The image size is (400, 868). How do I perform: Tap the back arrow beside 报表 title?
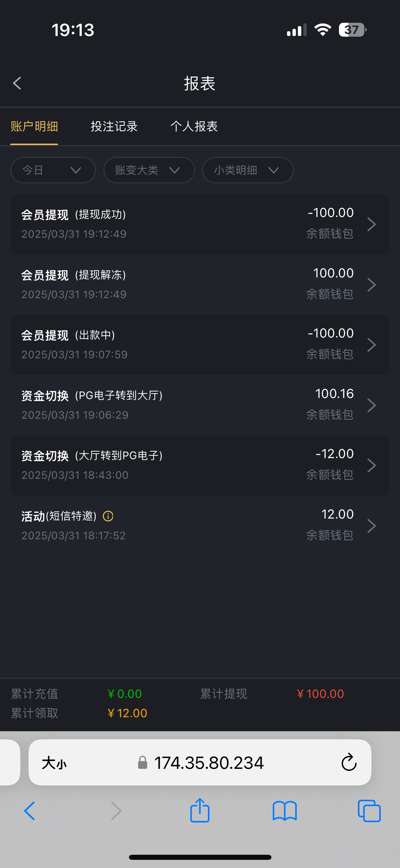pos(17,83)
